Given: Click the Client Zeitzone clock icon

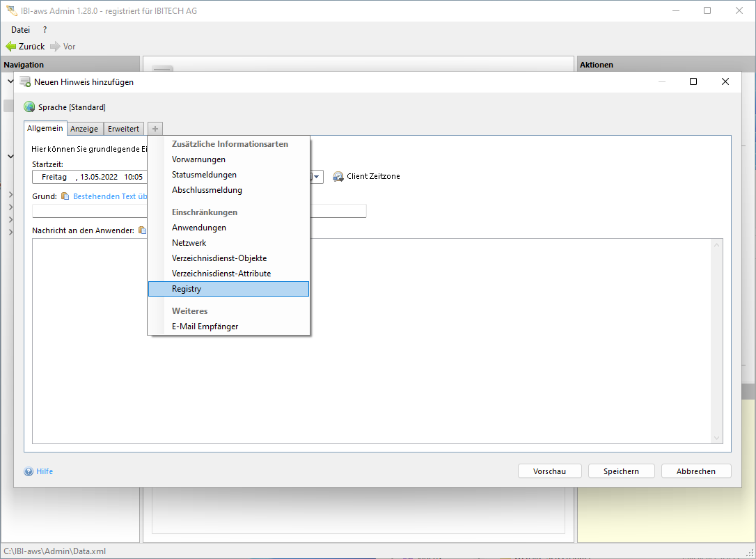Looking at the screenshot, I should coord(338,177).
